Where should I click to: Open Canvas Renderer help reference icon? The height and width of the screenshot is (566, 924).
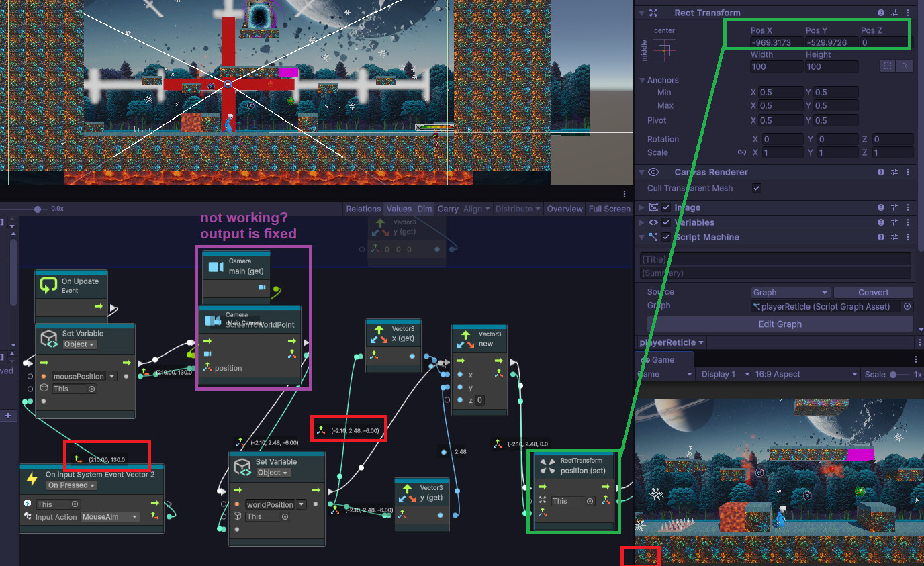coord(880,172)
